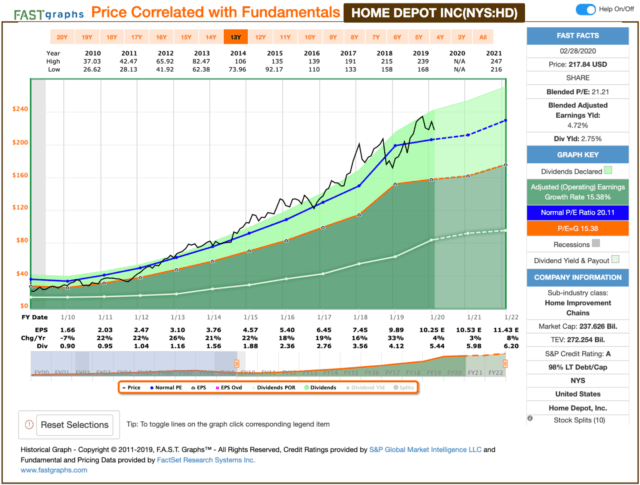Click the S&P Credit Rating: A entry
This screenshot has height=485, width=640.
tap(578, 354)
